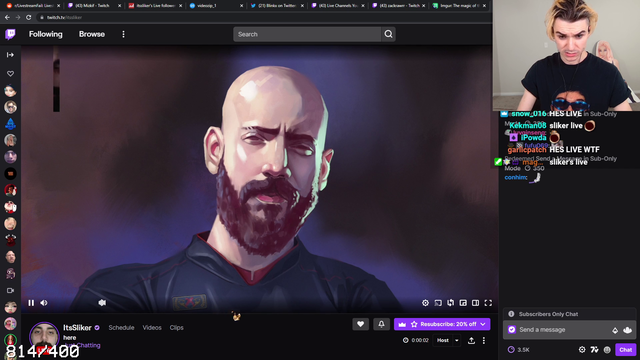Click iPowda username in chat
Image resolution: width=640 pixels, height=360 pixels.
[x=533, y=138]
